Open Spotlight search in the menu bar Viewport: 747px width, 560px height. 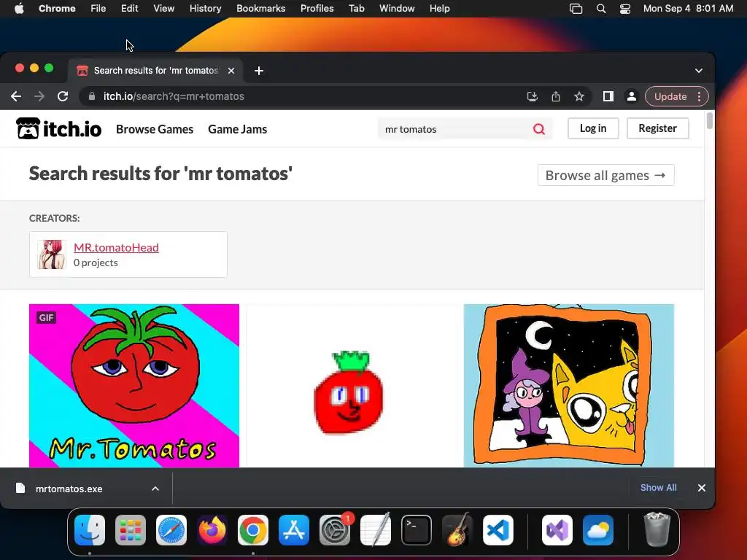(601, 9)
